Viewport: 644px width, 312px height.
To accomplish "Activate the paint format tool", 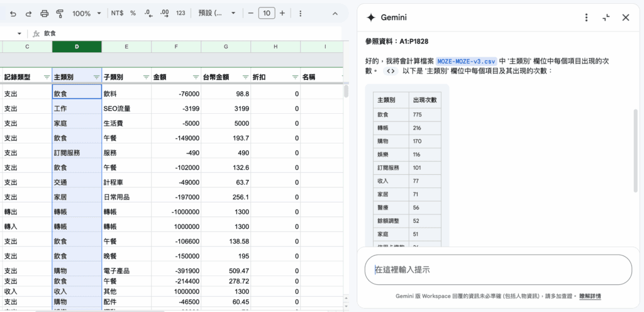I will tap(60, 14).
